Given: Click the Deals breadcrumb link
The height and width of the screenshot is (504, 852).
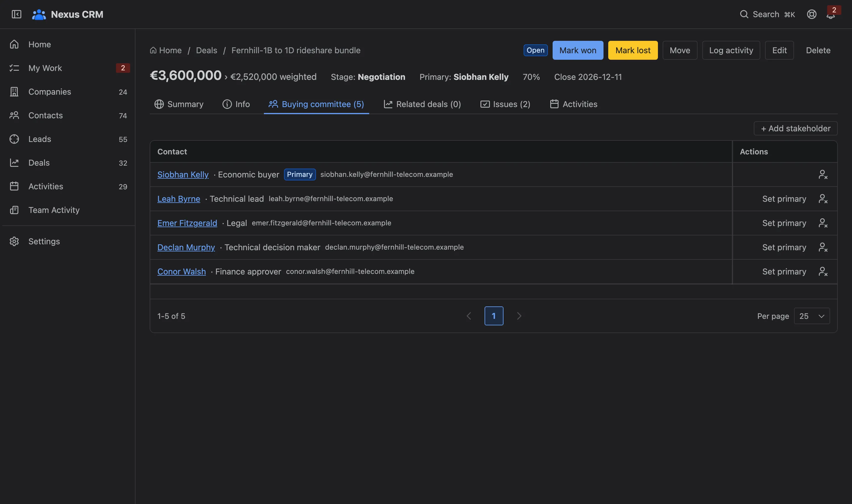Looking at the screenshot, I should click(x=206, y=50).
